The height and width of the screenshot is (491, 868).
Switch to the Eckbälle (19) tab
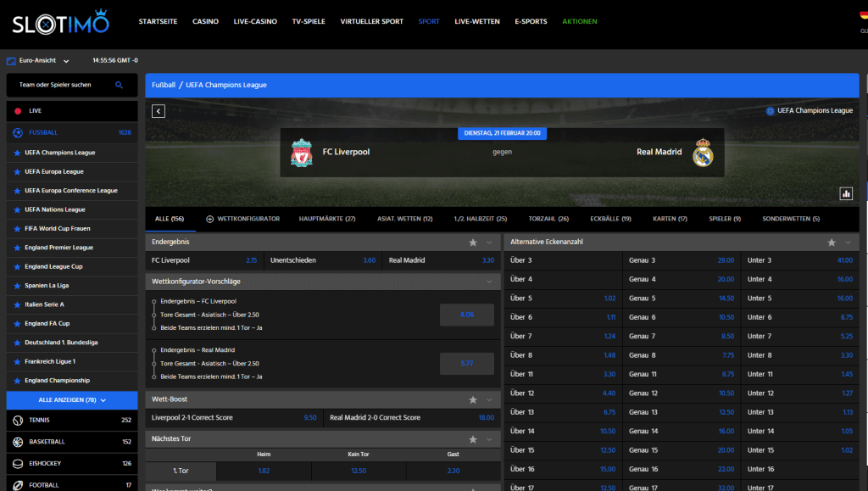610,219
